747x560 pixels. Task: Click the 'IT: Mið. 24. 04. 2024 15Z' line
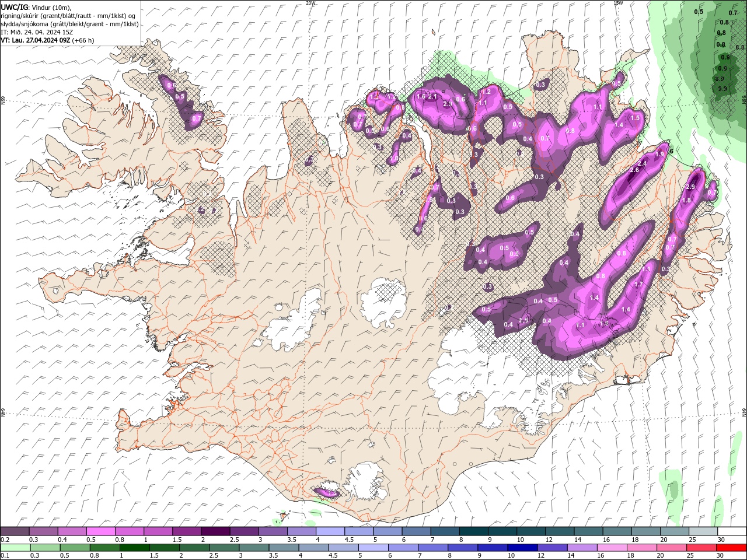coord(37,32)
